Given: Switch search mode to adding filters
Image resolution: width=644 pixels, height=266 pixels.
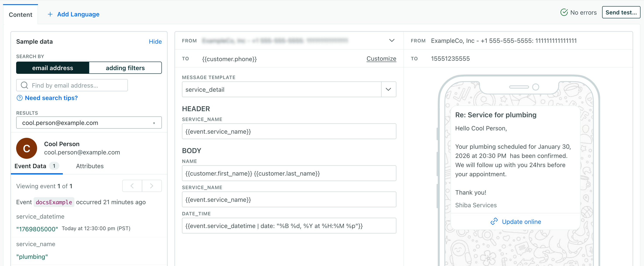Looking at the screenshot, I should (x=125, y=67).
